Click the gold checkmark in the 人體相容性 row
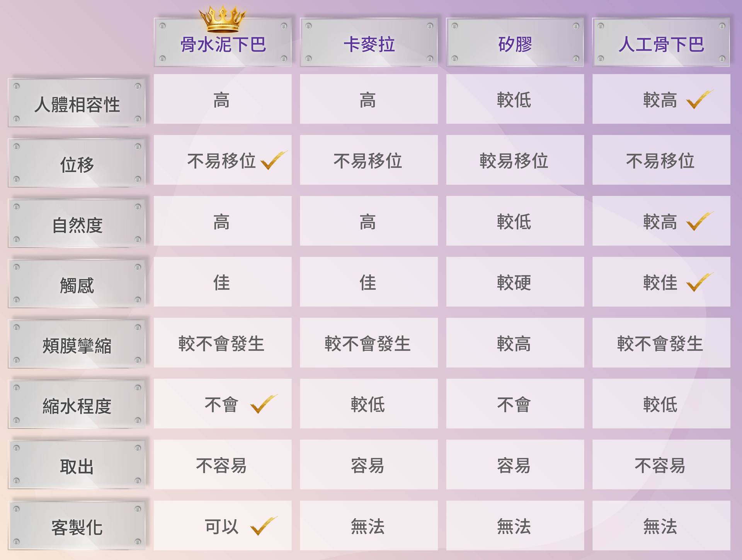 [699, 100]
